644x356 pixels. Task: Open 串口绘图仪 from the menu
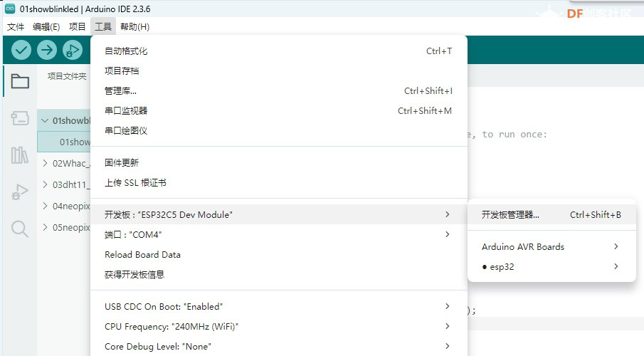point(279,131)
